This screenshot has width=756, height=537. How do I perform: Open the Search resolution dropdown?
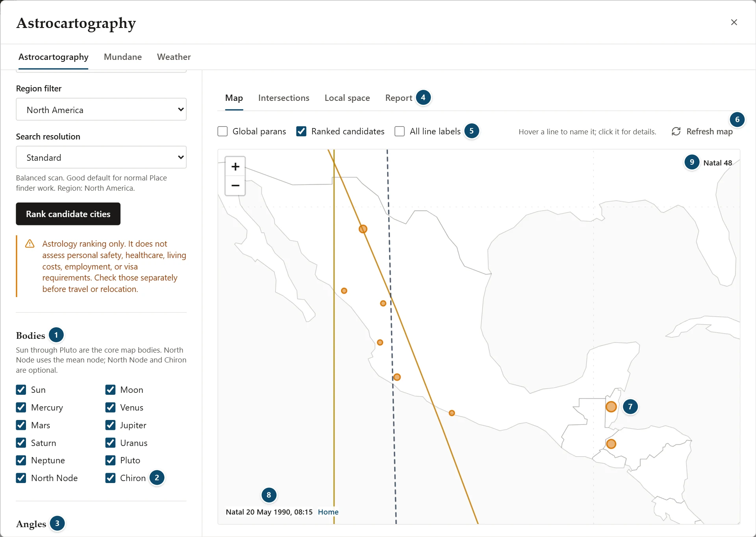(x=101, y=157)
